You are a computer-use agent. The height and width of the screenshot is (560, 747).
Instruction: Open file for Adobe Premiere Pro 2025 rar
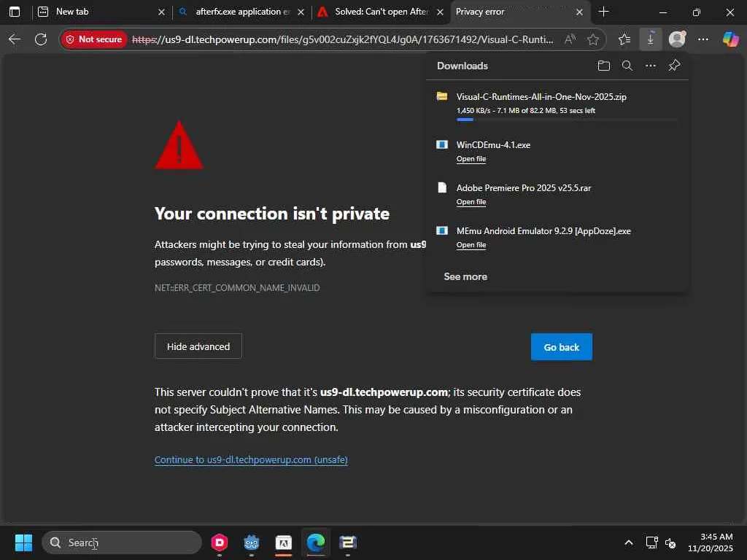pyautogui.click(x=471, y=201)
